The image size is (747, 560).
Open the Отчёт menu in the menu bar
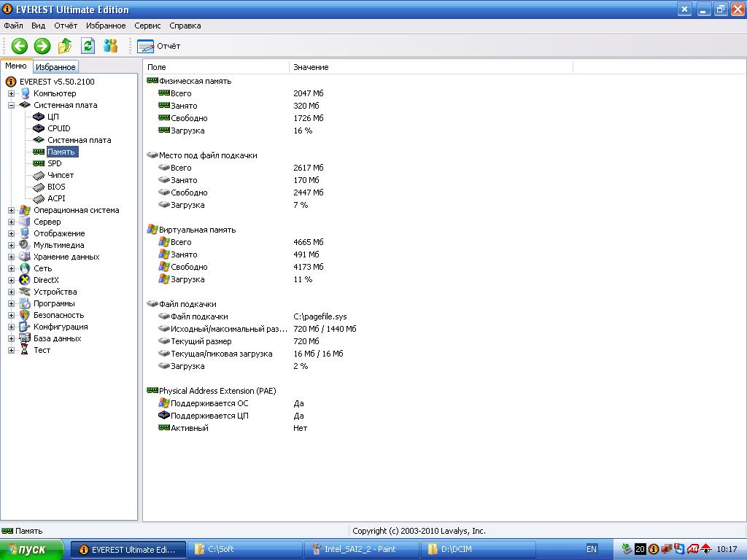tap(66, 26)
